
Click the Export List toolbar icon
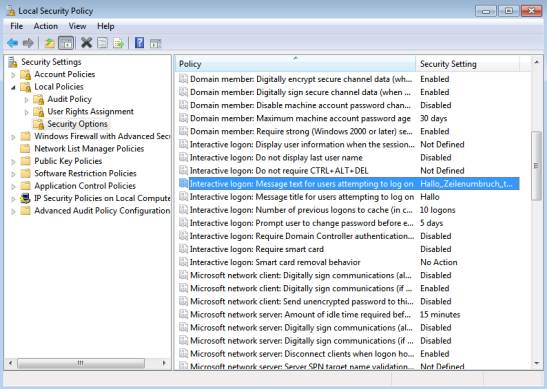[x=119, y=43]
